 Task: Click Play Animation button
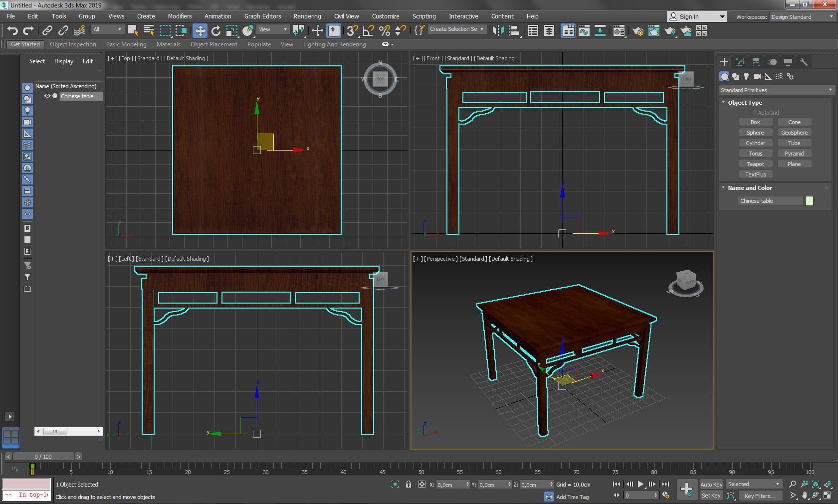point(641,484)
